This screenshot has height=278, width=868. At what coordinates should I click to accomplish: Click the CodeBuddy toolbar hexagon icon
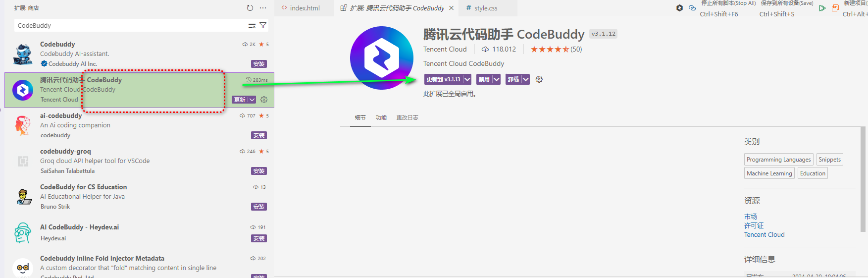pos(679,8)
